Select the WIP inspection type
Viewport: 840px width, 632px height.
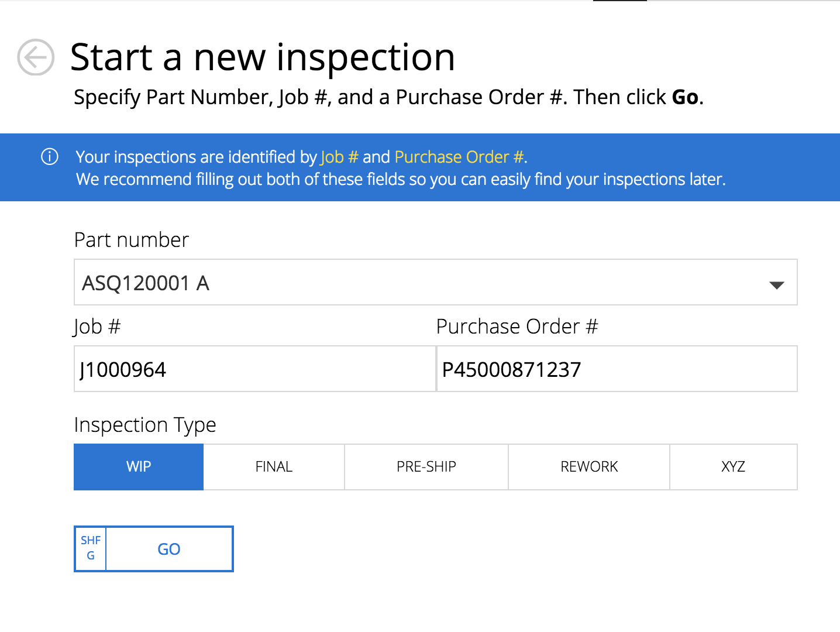click(x=139, y=467)
